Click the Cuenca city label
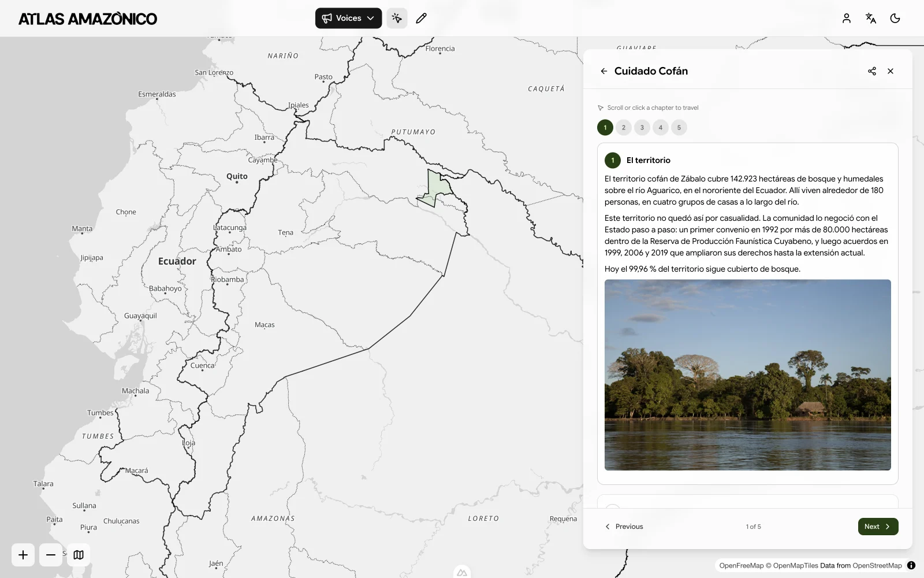This screenshot has width=924, height=578. (x=202, y=365)
